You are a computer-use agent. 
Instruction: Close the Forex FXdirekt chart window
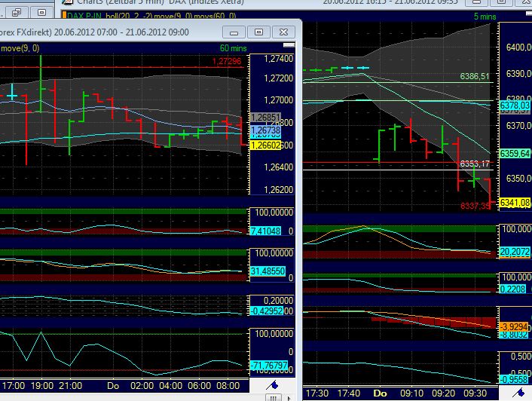(283, 32)
